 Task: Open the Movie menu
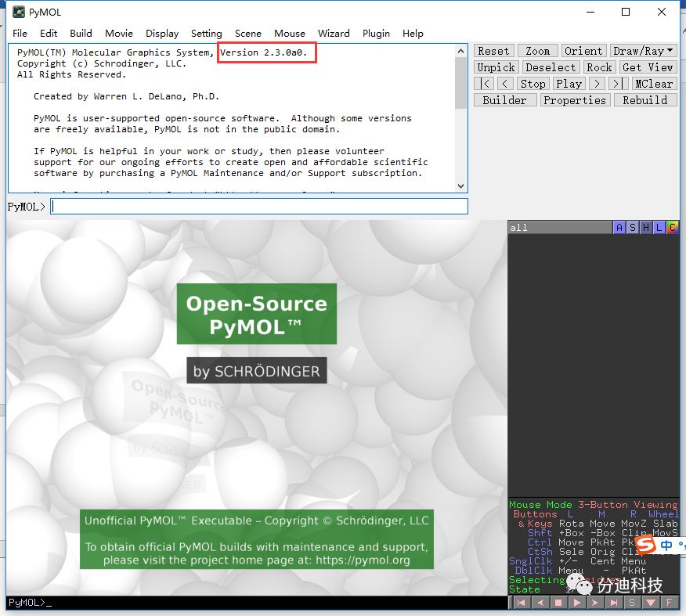119,33
